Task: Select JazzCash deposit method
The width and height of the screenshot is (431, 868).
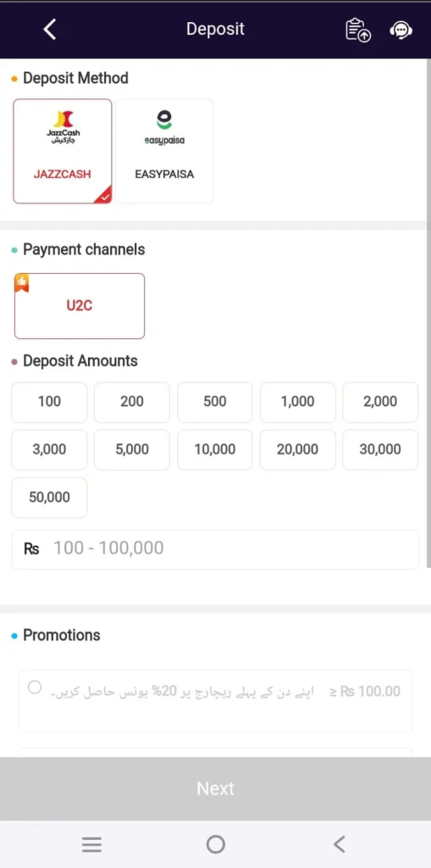Action: pyautogui.click(x=63, y=151)
